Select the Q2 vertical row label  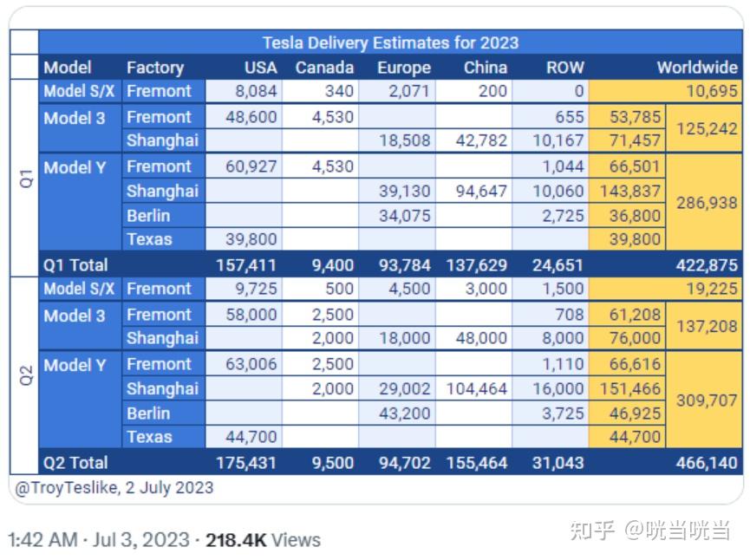point(26,375)
